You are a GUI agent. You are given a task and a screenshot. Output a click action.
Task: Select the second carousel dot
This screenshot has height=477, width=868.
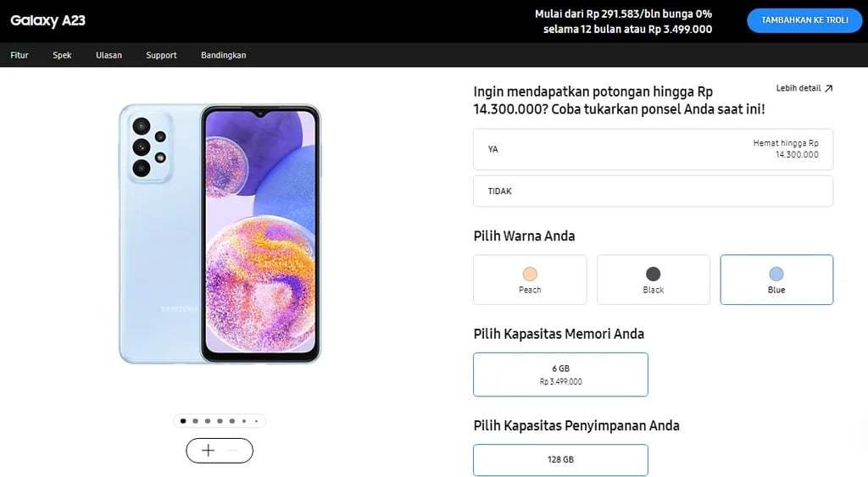click(x=196, y=421)
